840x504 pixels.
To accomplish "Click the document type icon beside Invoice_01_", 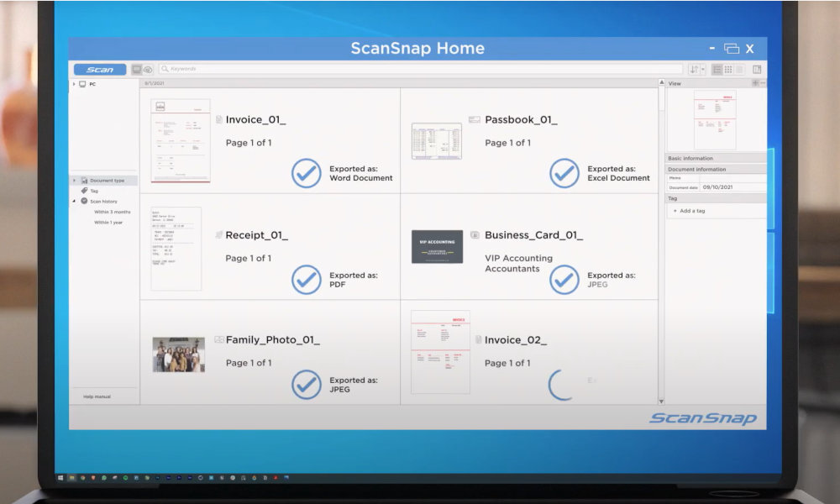I will [x=219, y=119].
